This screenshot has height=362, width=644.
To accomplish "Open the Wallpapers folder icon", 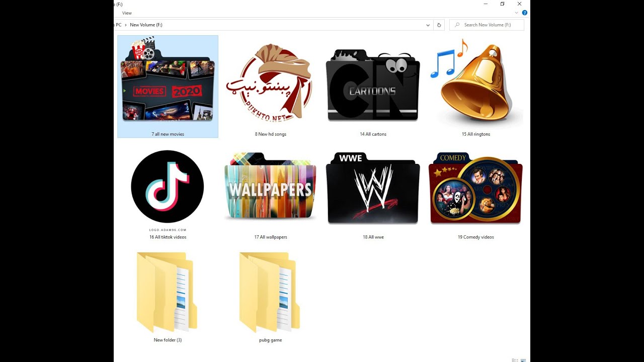I will point(270,186).
